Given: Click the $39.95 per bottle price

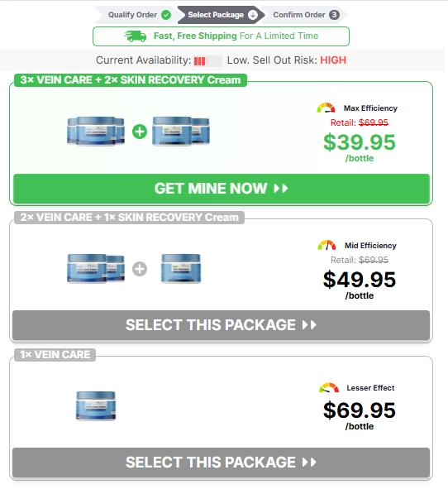Looking at the screenshot, I should 360,147.
